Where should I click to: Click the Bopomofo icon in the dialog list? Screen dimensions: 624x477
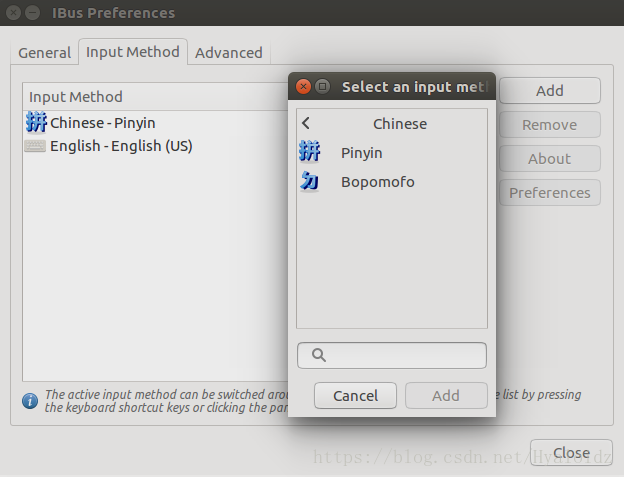310,181
